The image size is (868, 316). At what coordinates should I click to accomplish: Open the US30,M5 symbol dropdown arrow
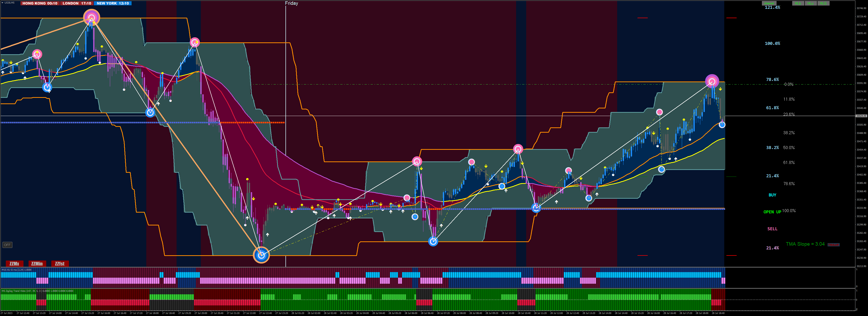[2, 3]
